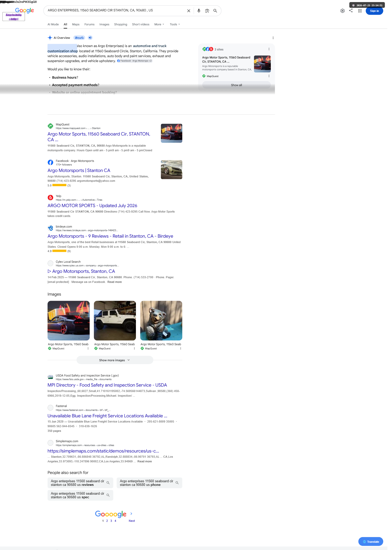This screenshot has width=392, height=550.
Task: Open MapQuest Argo Motor Sports result
Action: pos(99,137)
